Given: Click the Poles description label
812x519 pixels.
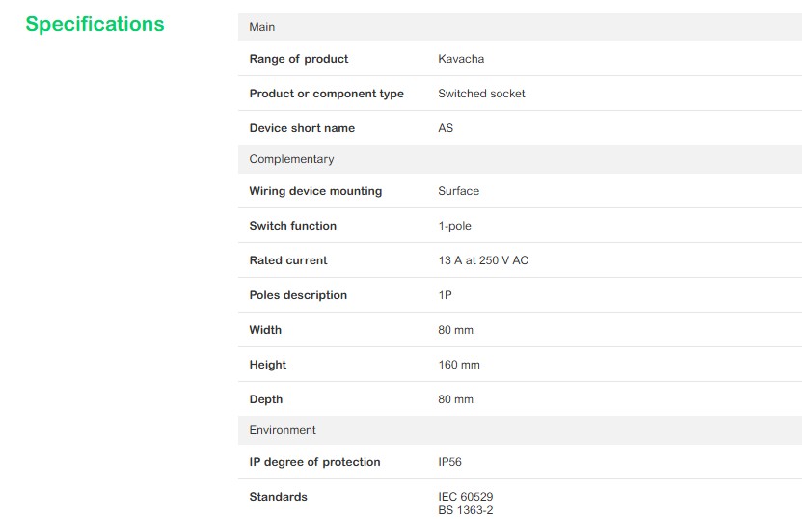Looking at the screenshot, I should (x=298, y=295).
